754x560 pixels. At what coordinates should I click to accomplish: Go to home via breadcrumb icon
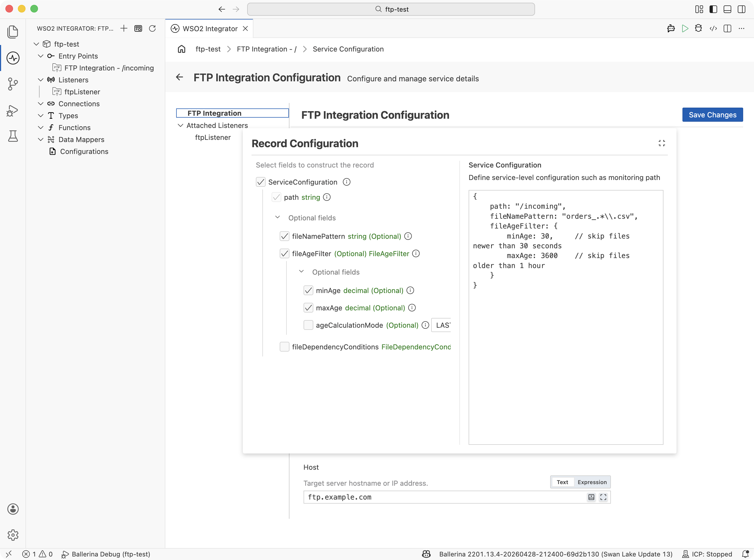[x=182, y=49]
